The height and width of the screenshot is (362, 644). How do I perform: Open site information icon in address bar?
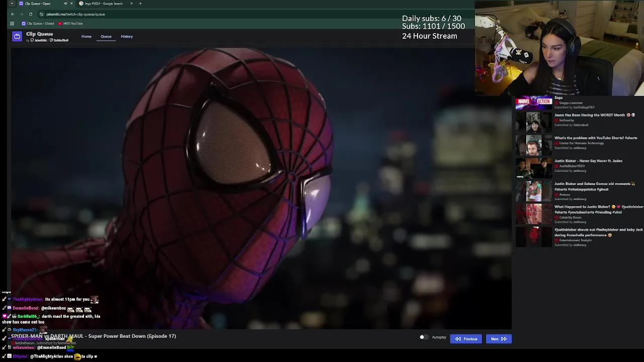(x=42, y=14)
